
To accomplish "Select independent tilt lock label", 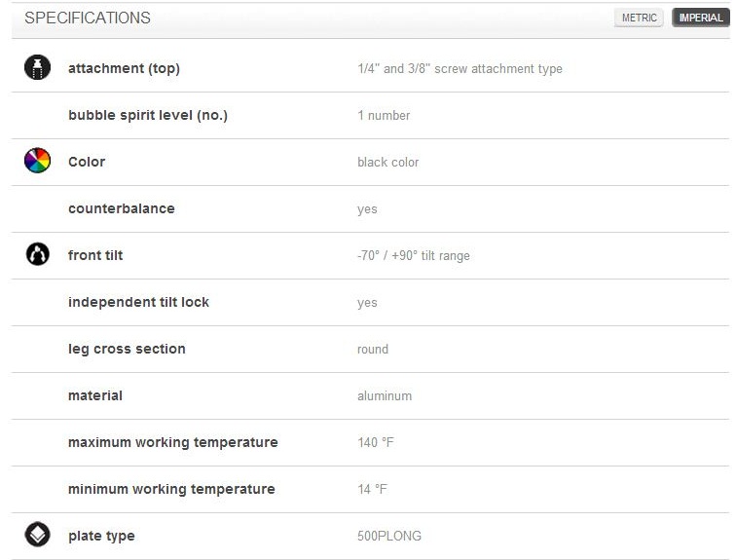I will (x=138, y=302).
